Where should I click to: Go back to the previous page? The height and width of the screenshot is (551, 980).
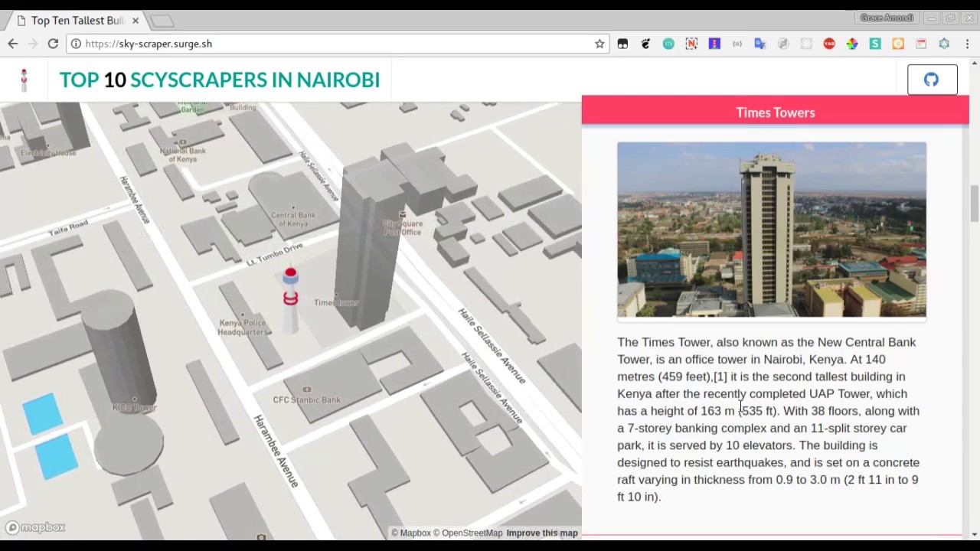[13, 44]
